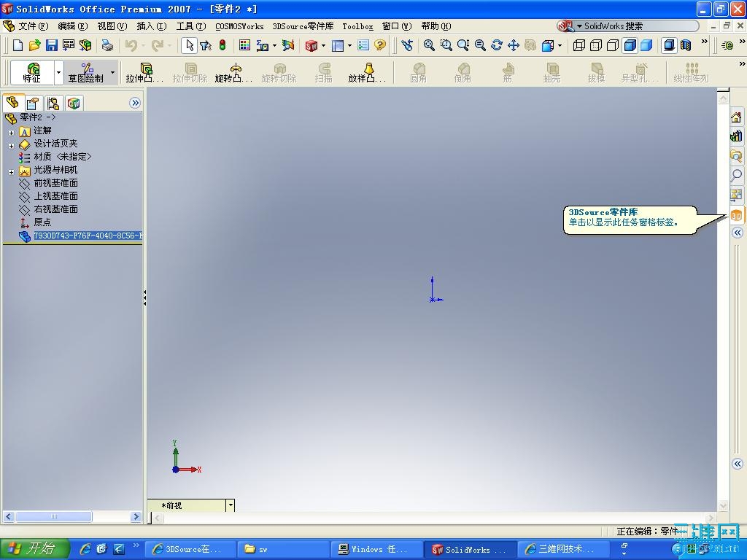Click the Print icon
747x560 pixels.
(x=108, y=45)
